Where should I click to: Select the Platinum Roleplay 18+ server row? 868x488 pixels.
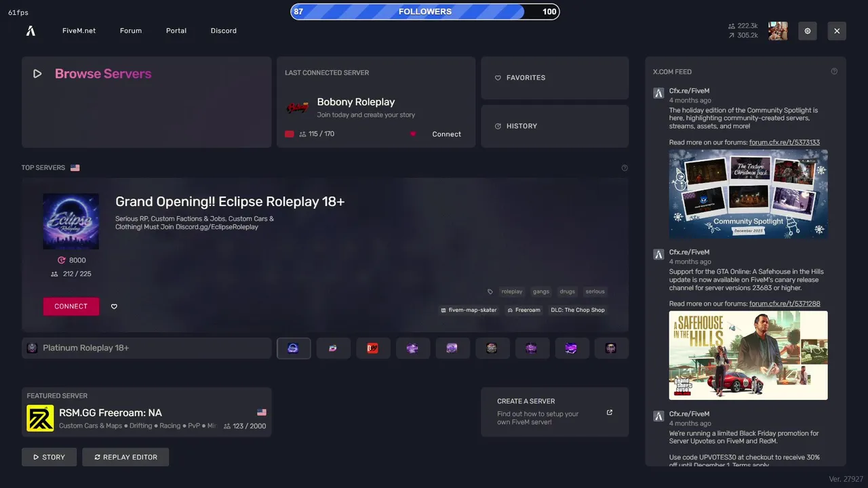pyautogui.click(x=146, y=348)
